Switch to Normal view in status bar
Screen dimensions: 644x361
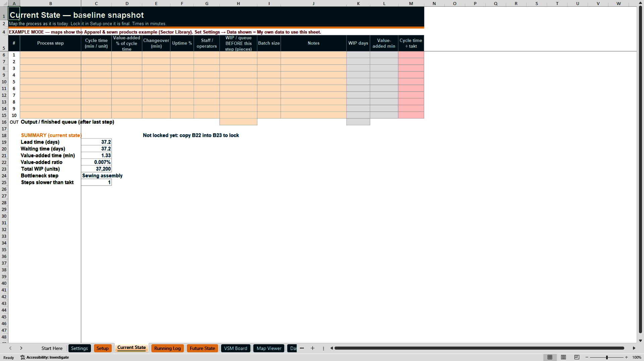550,357
